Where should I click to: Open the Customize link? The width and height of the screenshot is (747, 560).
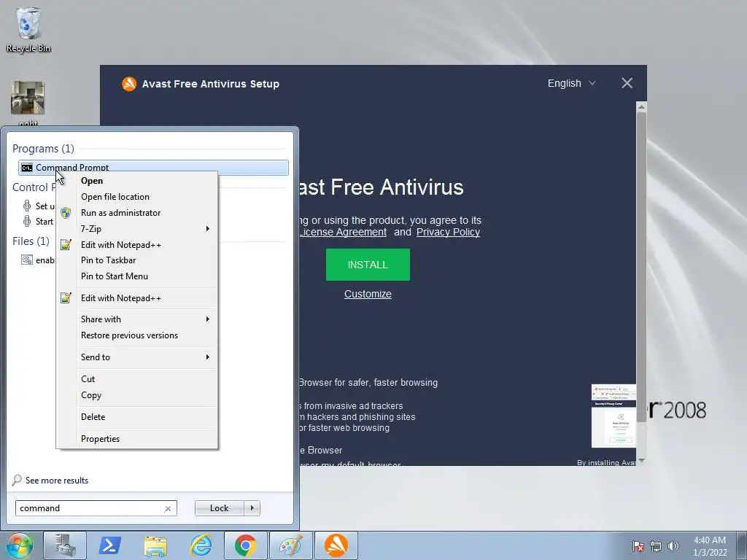[368, 295]
